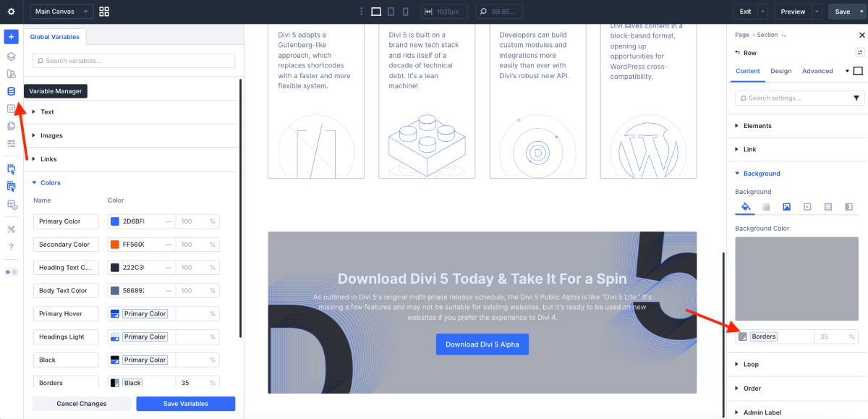Select the video background type
Viewport: 868px width, 419px height.
pos(807,207)
